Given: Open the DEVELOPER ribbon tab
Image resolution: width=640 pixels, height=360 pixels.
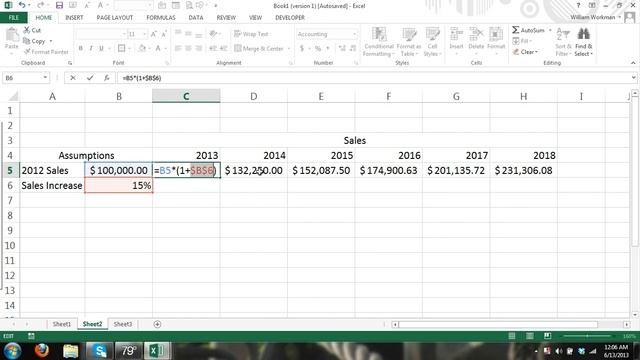Looking at the screenshot, I should [290, 18].
